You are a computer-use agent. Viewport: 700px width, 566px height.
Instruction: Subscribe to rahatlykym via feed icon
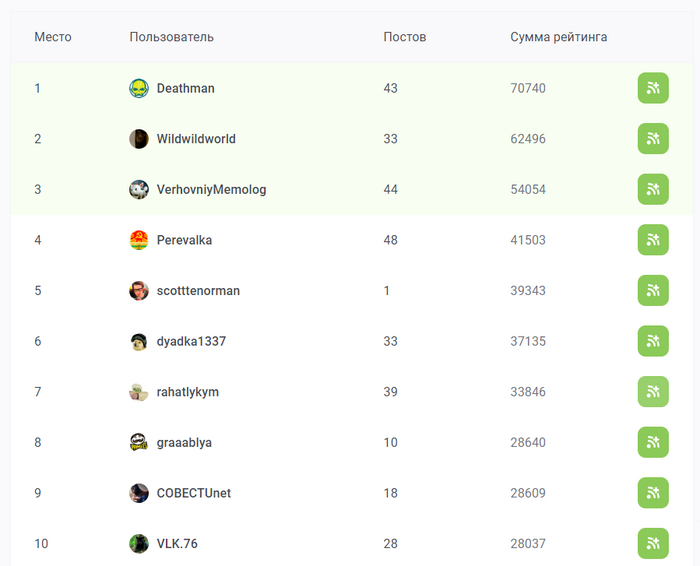click(x=653, y=392)
